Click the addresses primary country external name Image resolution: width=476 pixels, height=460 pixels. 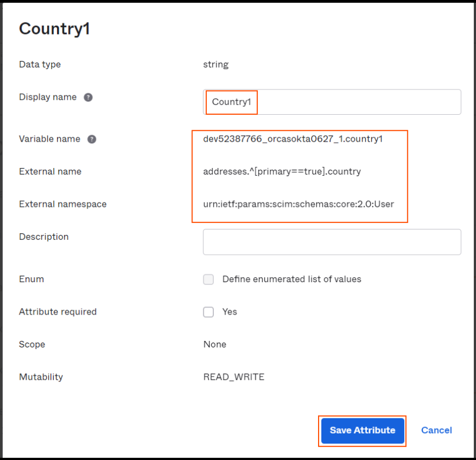282,171
